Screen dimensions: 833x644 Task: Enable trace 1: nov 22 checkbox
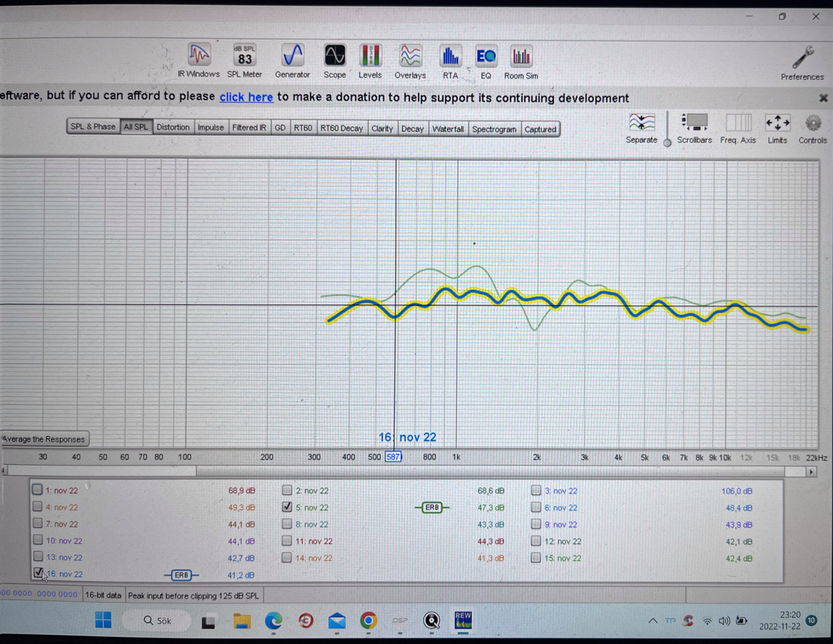click(x=37, y=490)
